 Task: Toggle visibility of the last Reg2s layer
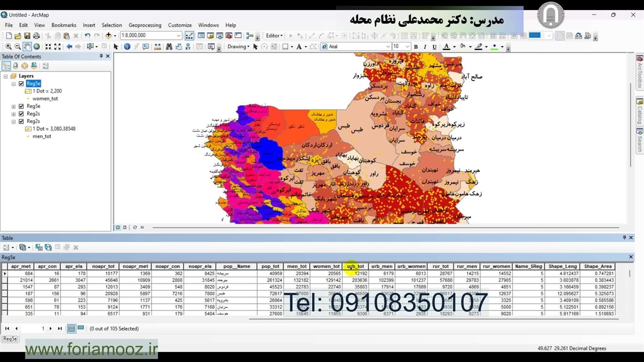[21, 121]
